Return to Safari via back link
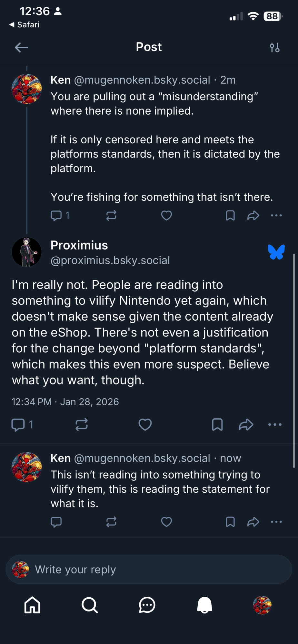The height and width of the screenshot is (644, 298). click(25, 25)
